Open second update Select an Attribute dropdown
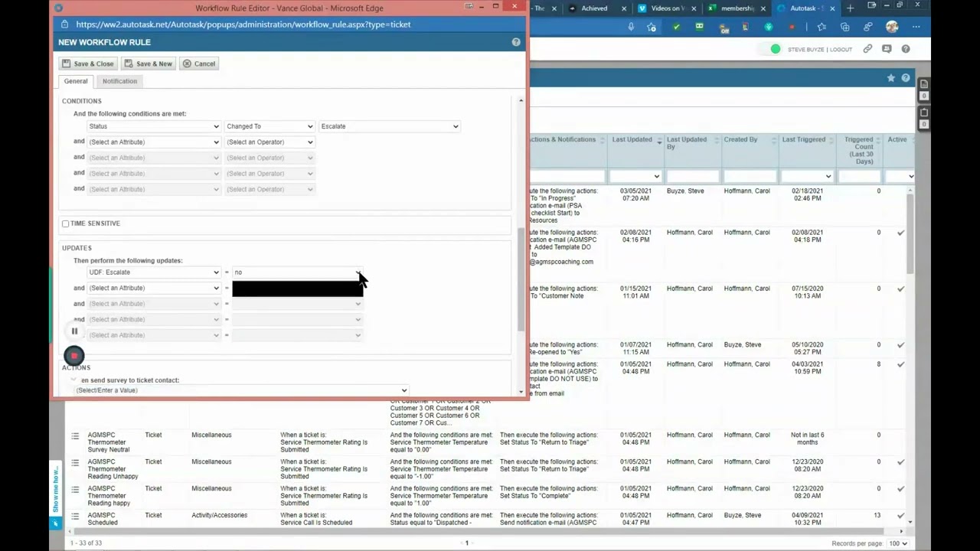 click(x=154, y=288)
